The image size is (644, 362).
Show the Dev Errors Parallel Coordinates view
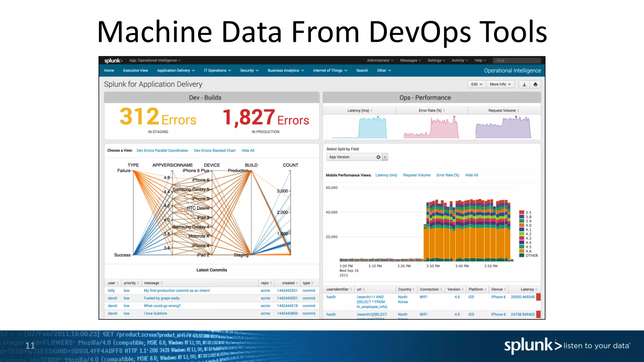[x=162, y=151]
